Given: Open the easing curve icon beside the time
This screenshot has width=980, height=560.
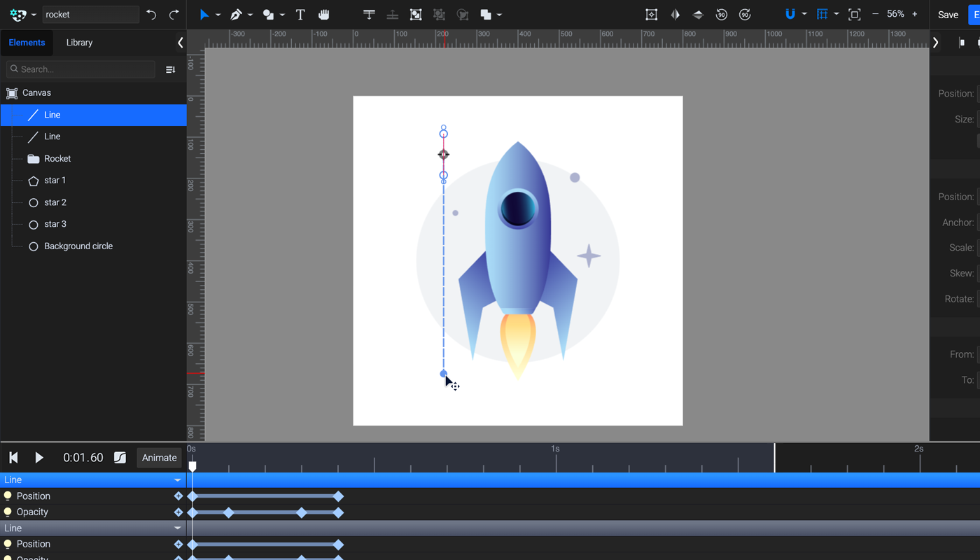Looking at the screenshot, I should (120, 458).
